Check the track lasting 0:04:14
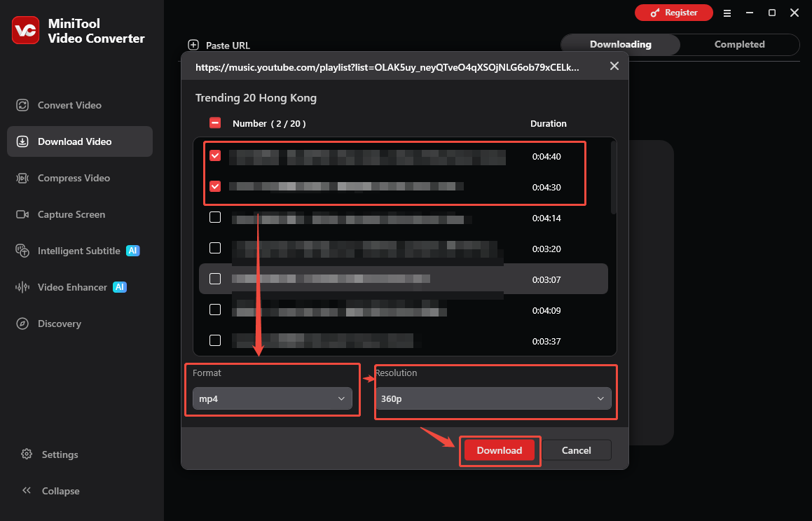The width and height of the screenshot is (812, 521). [215, 217]
